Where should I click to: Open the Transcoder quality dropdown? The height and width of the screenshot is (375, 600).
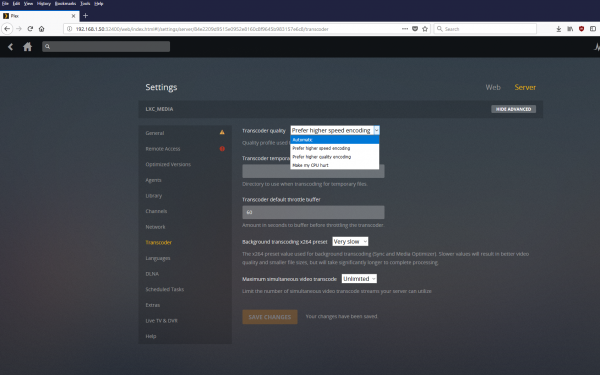pos(335,130)
